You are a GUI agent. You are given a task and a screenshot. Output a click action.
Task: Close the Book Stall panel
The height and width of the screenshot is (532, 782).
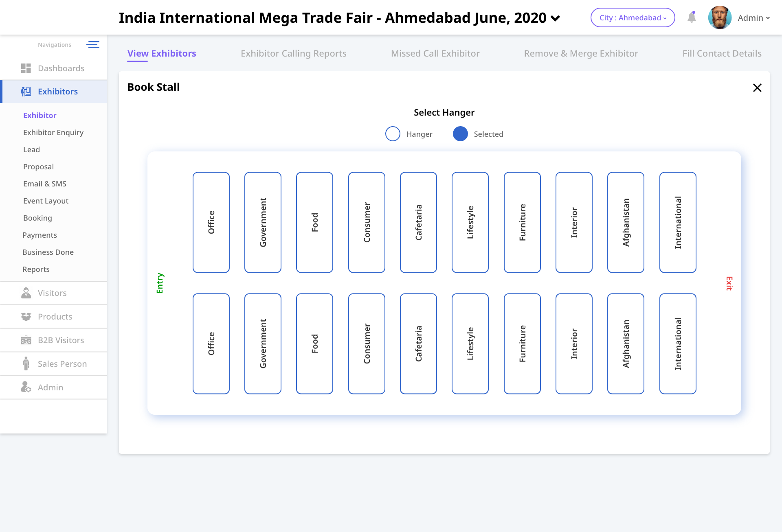click(757, 88)
